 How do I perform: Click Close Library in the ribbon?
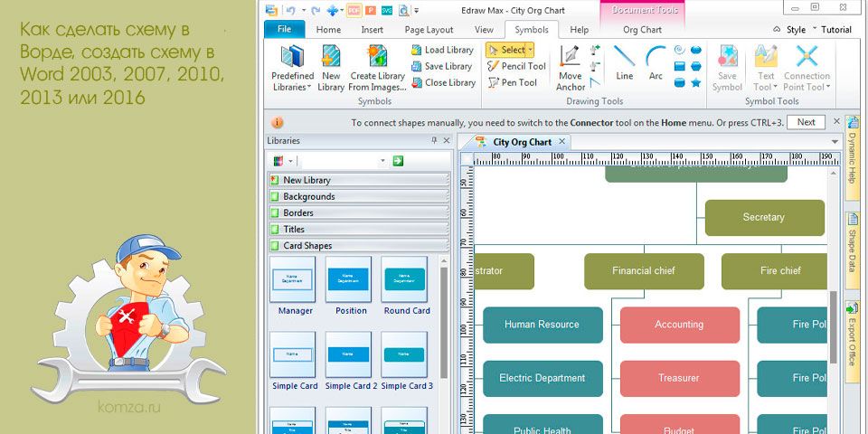pos(442,82)
